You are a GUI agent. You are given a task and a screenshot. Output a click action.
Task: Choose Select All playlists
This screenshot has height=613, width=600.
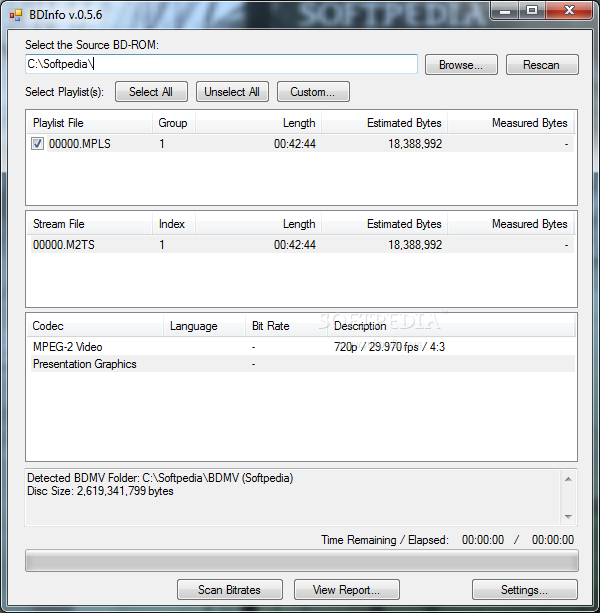coord(151,92)
